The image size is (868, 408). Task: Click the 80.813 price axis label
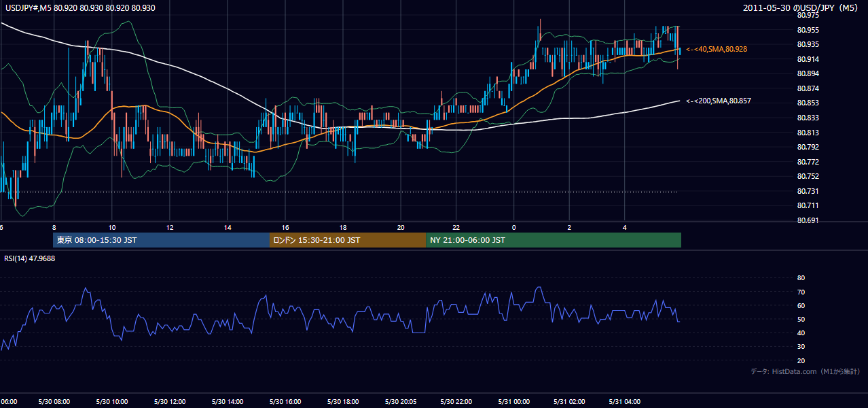point(808,133)
